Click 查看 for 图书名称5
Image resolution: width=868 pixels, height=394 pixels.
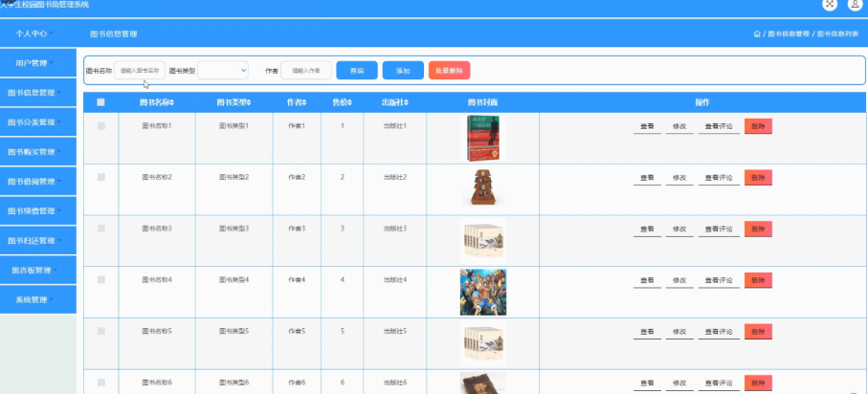(x=647, y=332)
